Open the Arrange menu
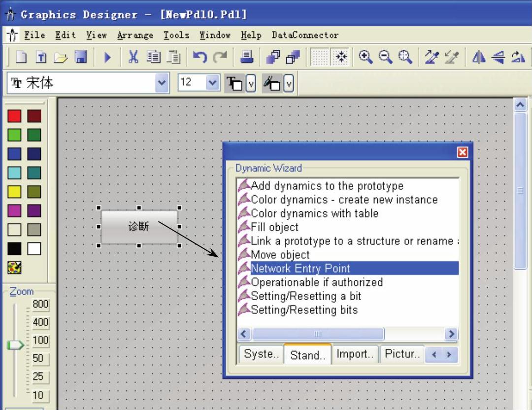The height and width of the screenshot is (410, 532). pyautogui.click(x=135, y=35)
